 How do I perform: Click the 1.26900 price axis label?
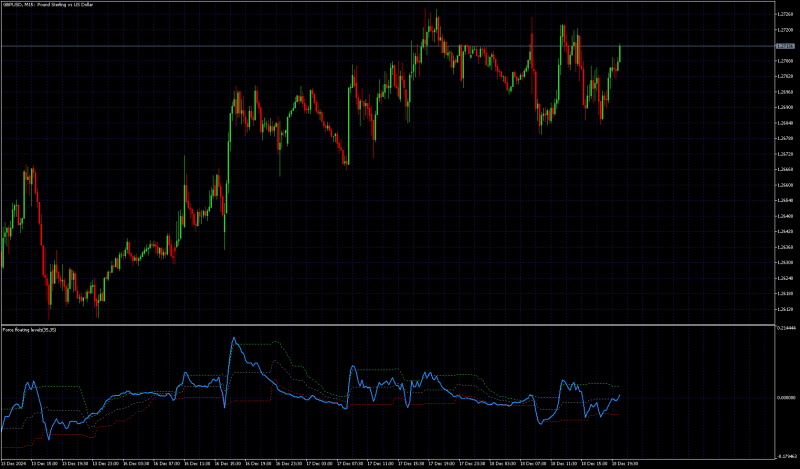[x=785, y=107]
